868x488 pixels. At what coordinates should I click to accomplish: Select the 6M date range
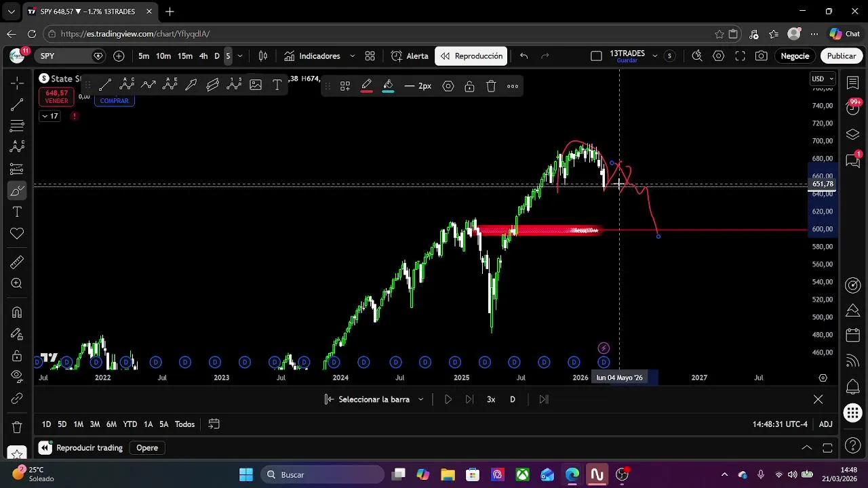pos(111,424)
